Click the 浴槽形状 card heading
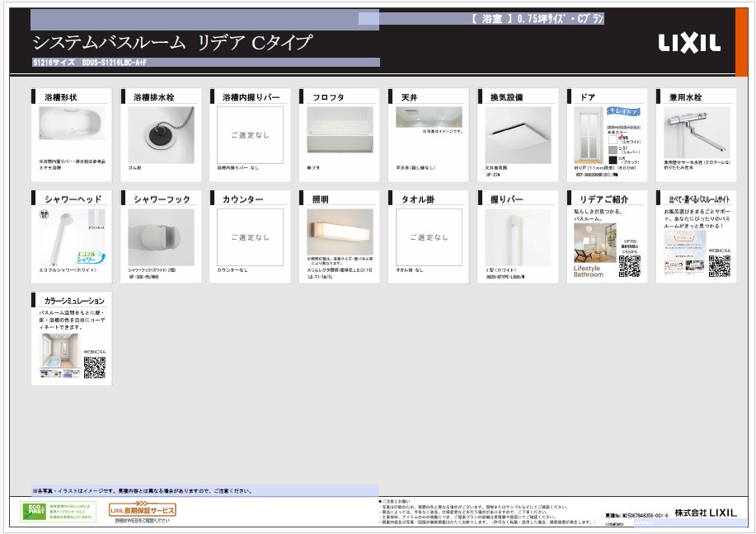The width and height of the screenshot is (756, 534). coord(61,97)
